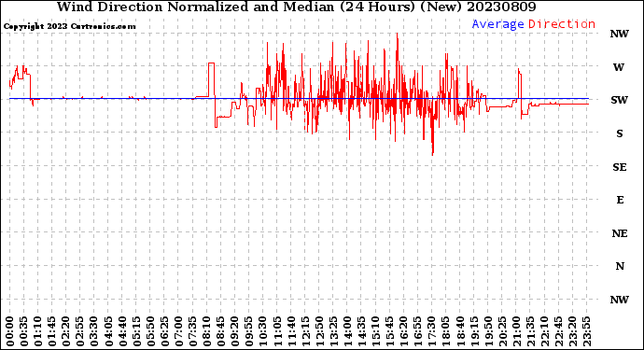Select the "03:30" time axis label
Screen dimensions: 644x350
(94, 331)
